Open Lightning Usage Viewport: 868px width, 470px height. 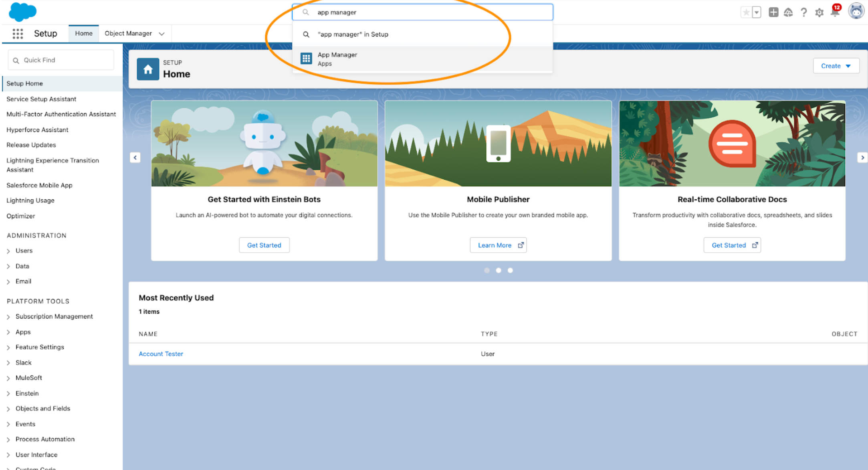click(30, 201)
